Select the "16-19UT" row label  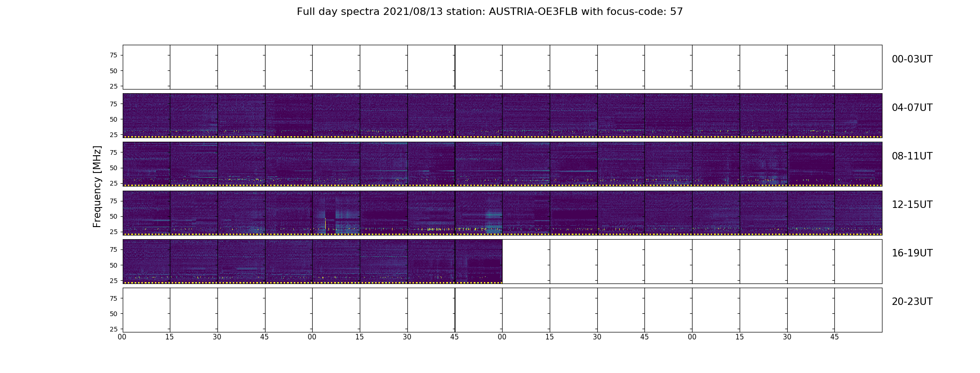912,253
